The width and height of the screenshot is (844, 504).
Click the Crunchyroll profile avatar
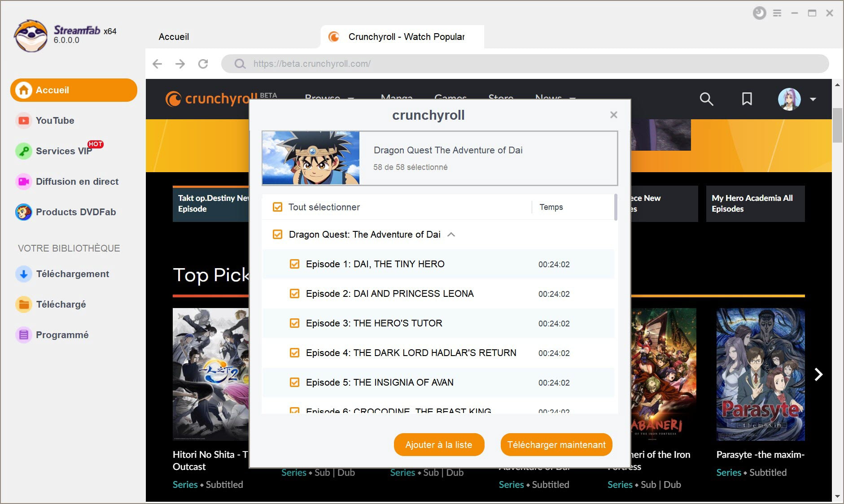point(789,99)
